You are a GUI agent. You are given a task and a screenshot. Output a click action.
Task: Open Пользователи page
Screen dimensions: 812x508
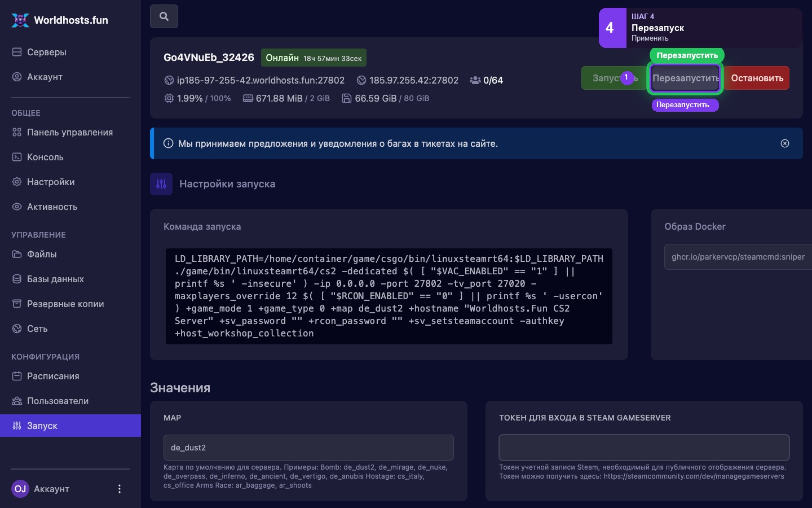pos(70,401)
